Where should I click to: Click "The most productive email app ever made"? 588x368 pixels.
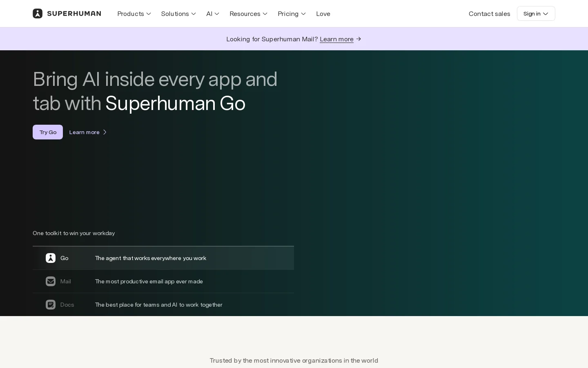(149, 281)
